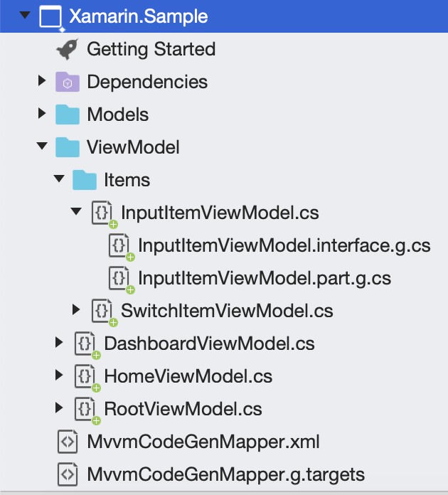The height and width of the screenshot is (495, 448).
Task: Click the DashboardViewModel.cs file icon
Action: (x=87, y=345)
